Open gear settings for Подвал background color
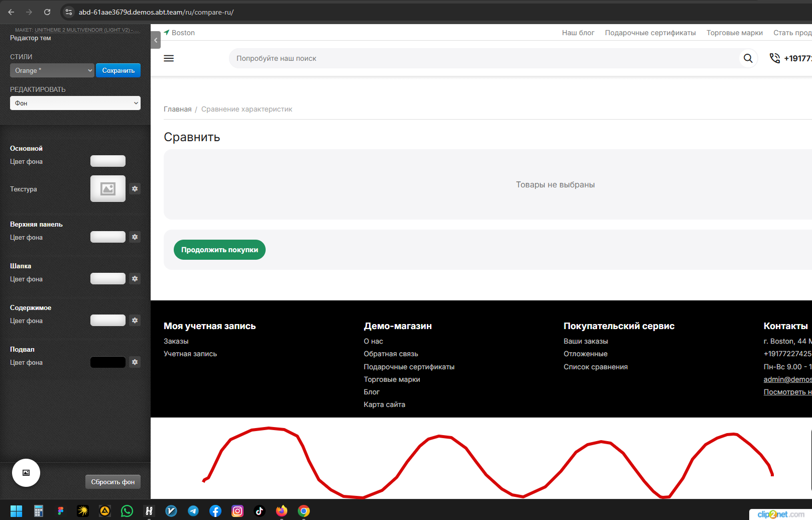The image size is (812, 520). (135, 362)
